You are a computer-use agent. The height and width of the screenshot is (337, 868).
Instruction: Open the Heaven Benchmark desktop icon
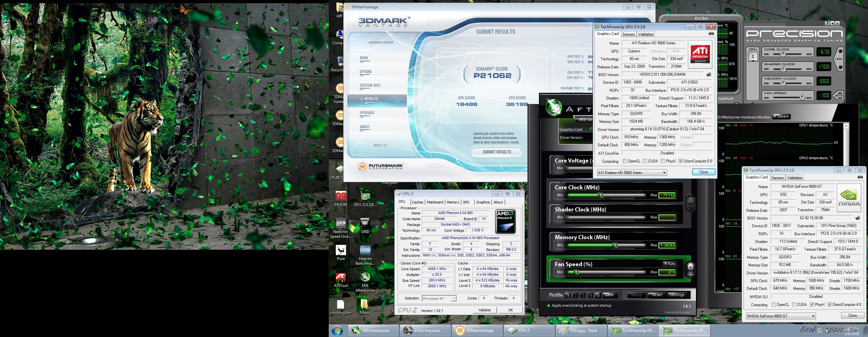click(x=365, y=251)
